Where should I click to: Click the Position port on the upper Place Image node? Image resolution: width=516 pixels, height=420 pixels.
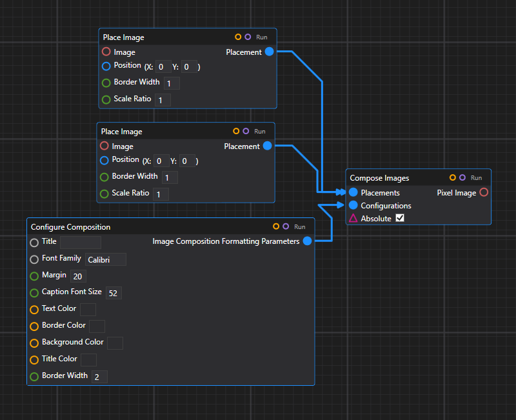[x=106, y=66]
